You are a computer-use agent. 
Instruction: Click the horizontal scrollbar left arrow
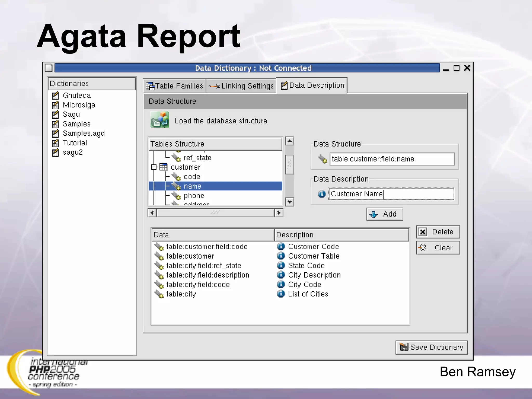[x=152, y=212]
